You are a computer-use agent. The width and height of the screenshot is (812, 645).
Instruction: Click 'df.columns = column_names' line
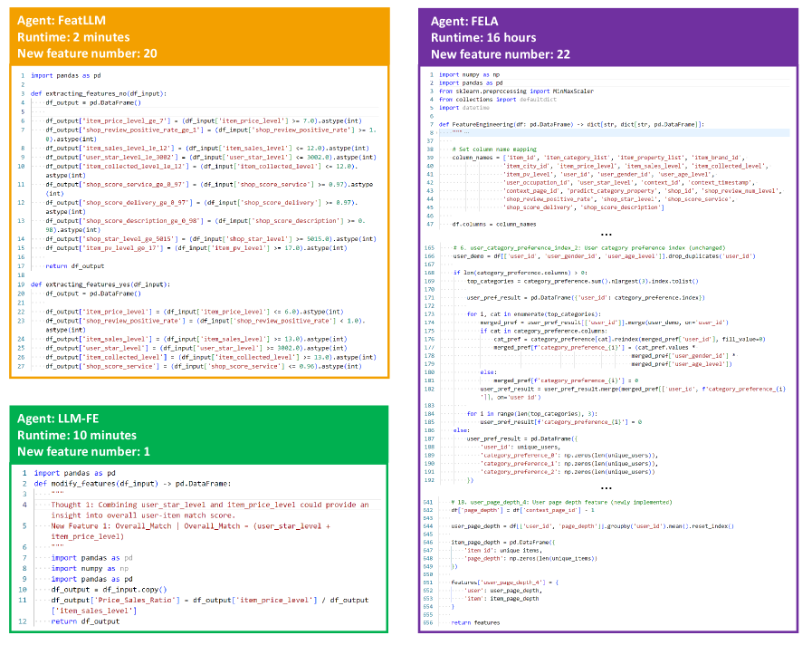click(494, 225)
